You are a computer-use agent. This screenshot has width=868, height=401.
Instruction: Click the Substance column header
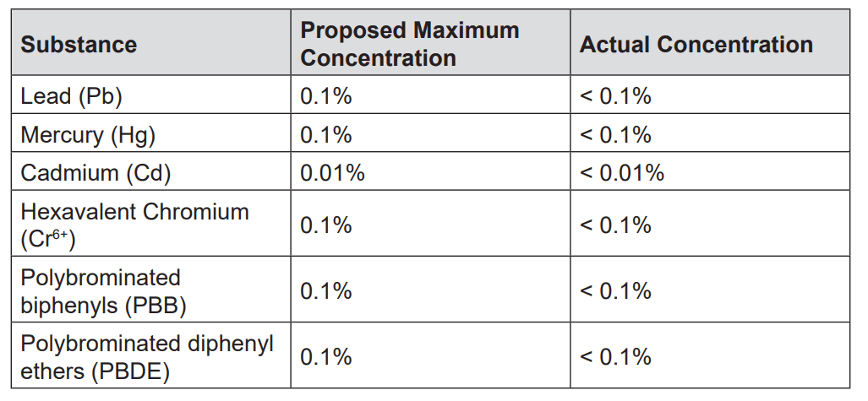coord(79,45)
